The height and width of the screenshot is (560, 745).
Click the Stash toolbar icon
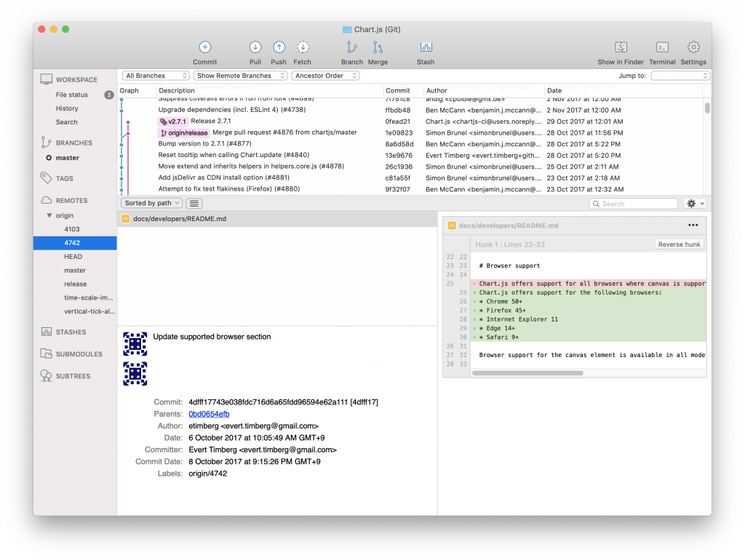426,47
